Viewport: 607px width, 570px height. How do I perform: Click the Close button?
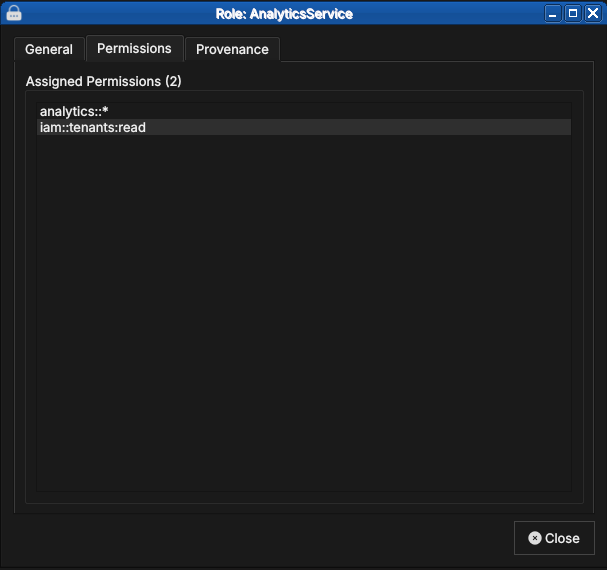pyautogui.click(x=554, y=538)
